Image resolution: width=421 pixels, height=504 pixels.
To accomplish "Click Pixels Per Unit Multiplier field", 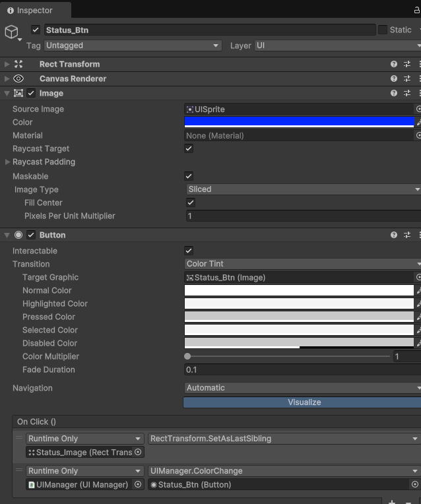I will coord(304,216).
